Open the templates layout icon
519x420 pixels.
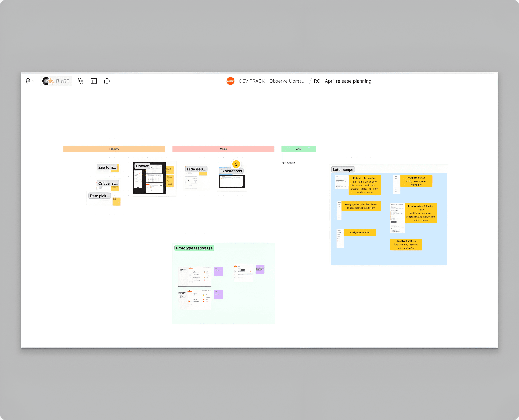(x=94, y=81)
